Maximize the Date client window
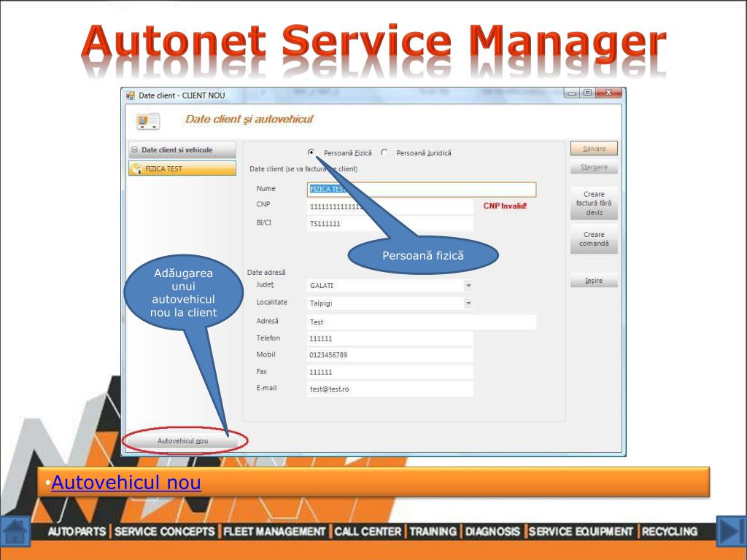The height and width of the screenshot is (560, 747). [x=587, y=93]
